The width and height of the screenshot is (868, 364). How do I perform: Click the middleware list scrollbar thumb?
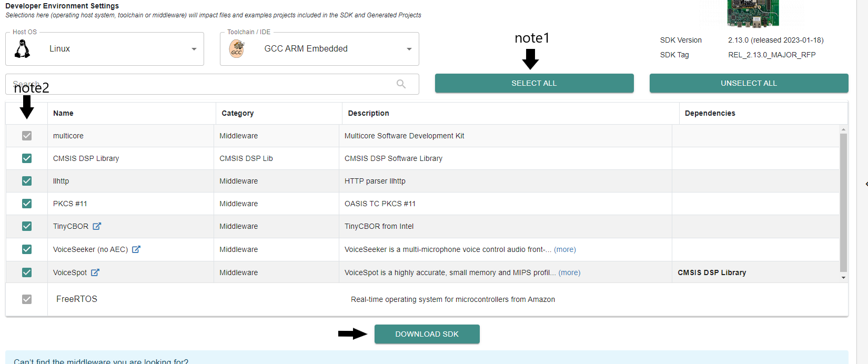[x=843, y=203]
